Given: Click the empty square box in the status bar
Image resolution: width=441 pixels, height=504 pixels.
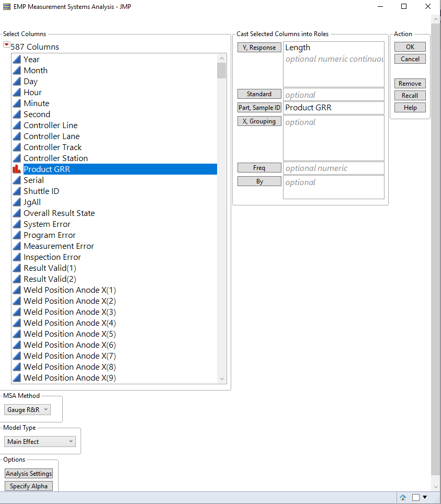Looking at the screenshot, I should [416, 498].
